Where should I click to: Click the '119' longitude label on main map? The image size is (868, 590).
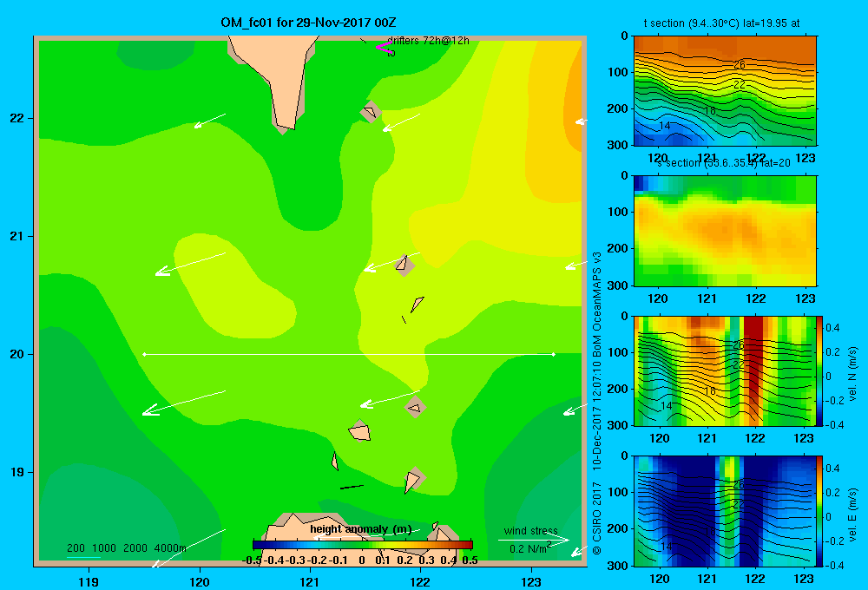click(89, 581)
